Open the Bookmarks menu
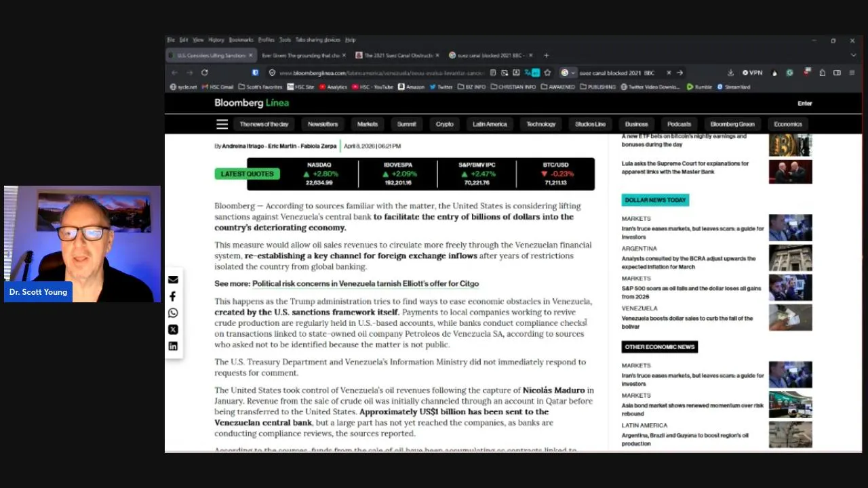868x488 pixels. click(x=241, y=40)
